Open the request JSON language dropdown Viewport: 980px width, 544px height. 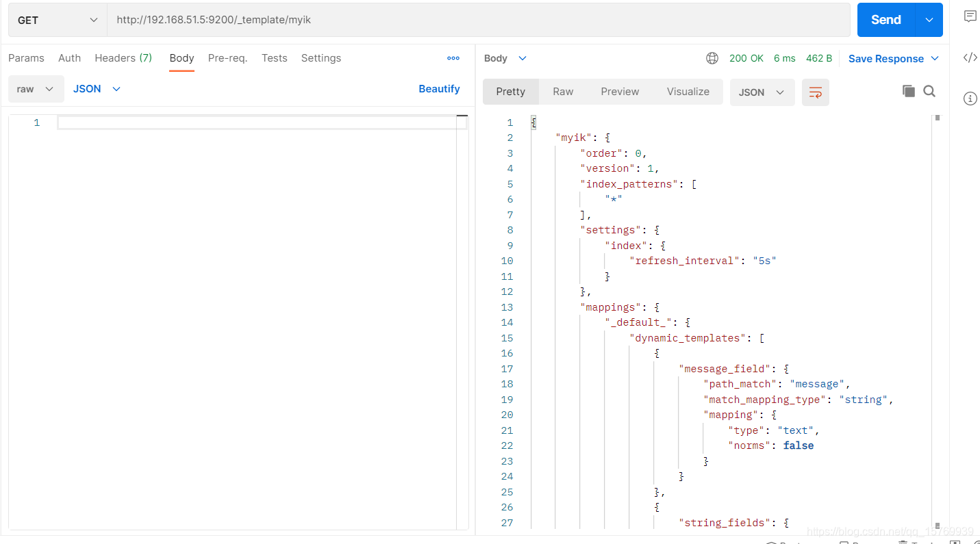point(97,89)
